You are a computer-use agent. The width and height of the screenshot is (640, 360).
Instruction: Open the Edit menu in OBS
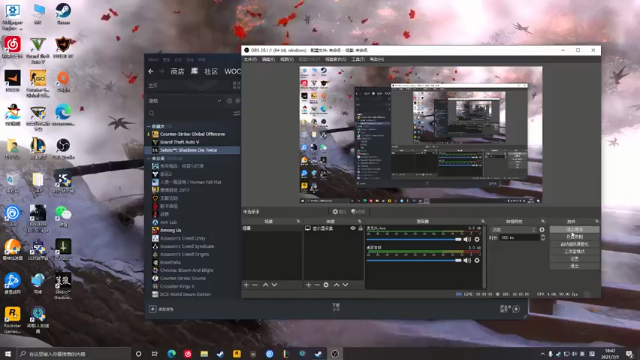point(268,60)
